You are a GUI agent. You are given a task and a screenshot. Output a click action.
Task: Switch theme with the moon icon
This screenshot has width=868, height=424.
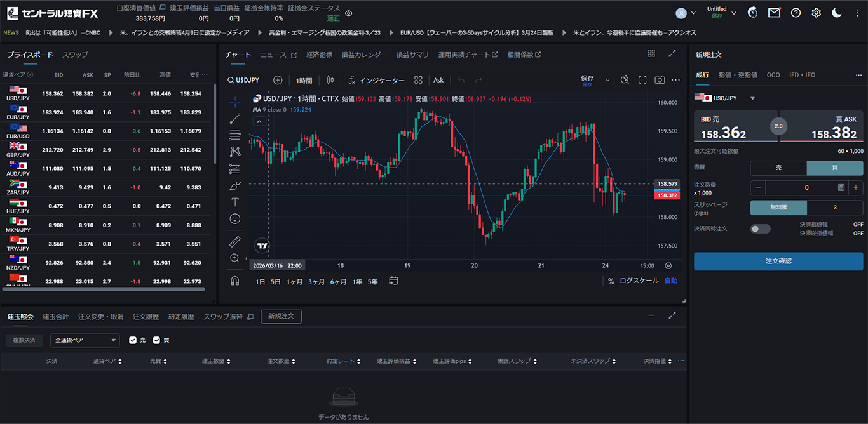coord(837,13)
